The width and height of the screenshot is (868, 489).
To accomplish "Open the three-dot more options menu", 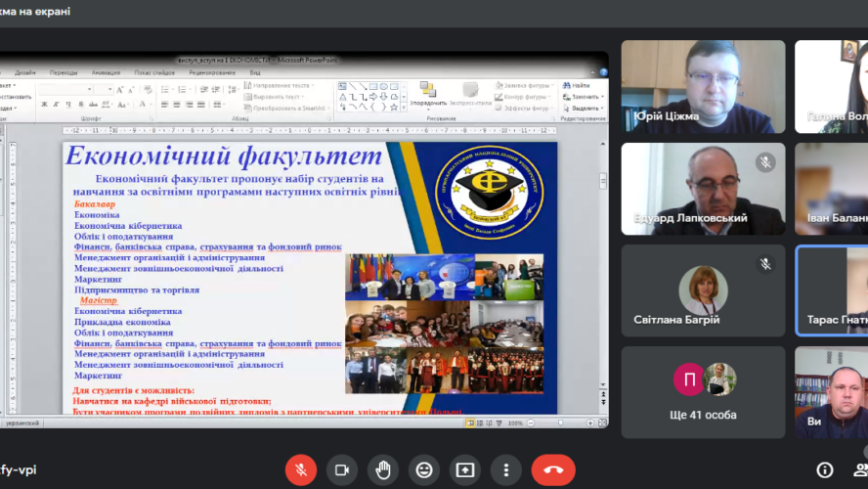I will [x=506, y=469].
